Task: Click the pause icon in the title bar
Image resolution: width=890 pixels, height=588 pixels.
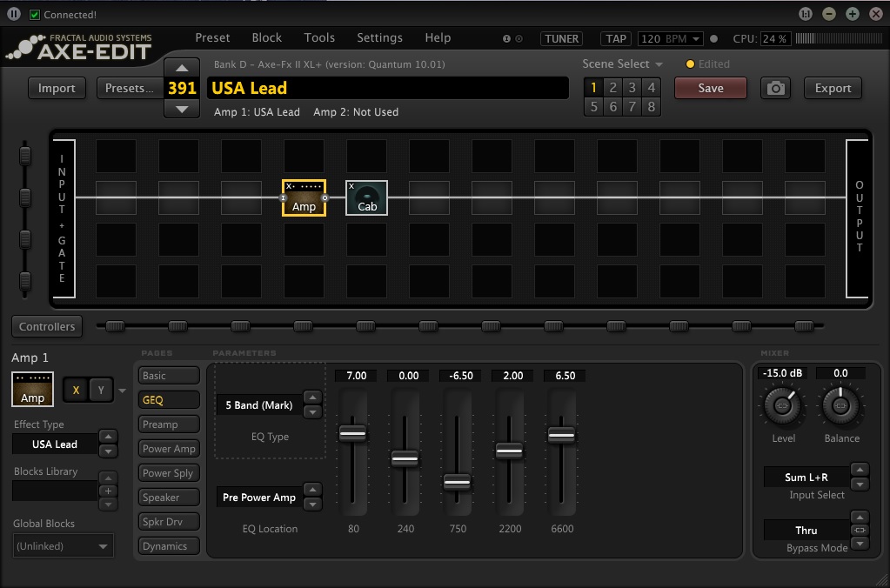Action: click(14, 14)
